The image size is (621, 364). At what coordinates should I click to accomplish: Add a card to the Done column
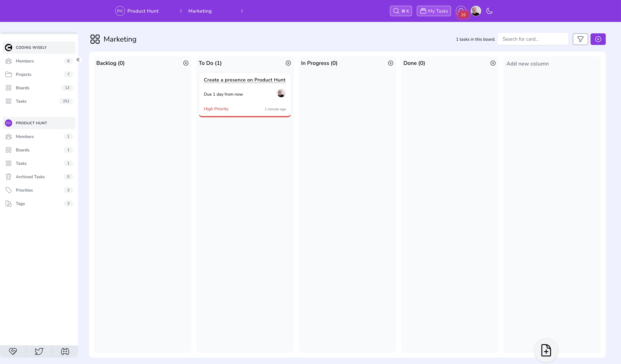(493, 63)
